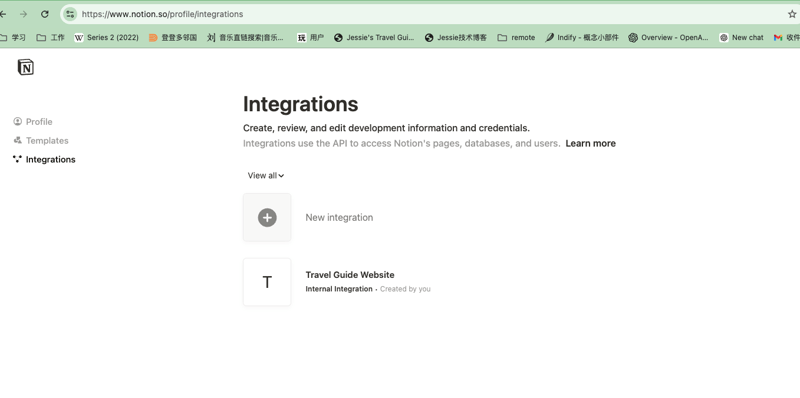Open the Profile sidebar item

click(33, 121)
